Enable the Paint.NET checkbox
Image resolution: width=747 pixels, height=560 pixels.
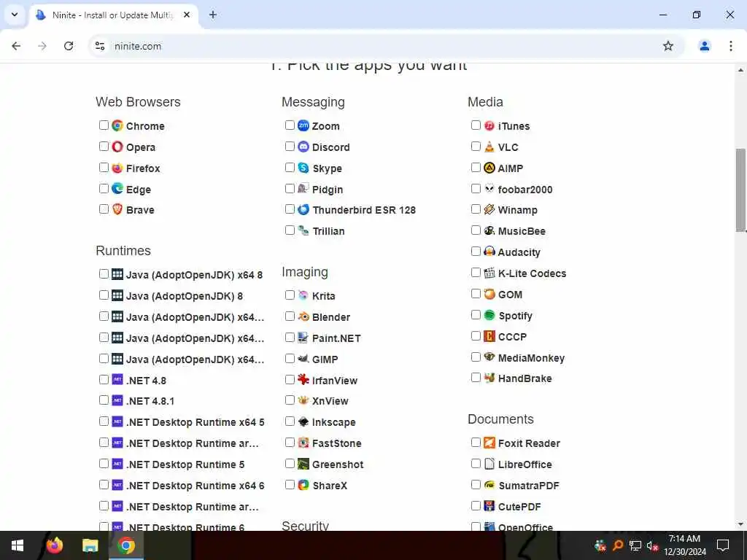coord(290,337)
